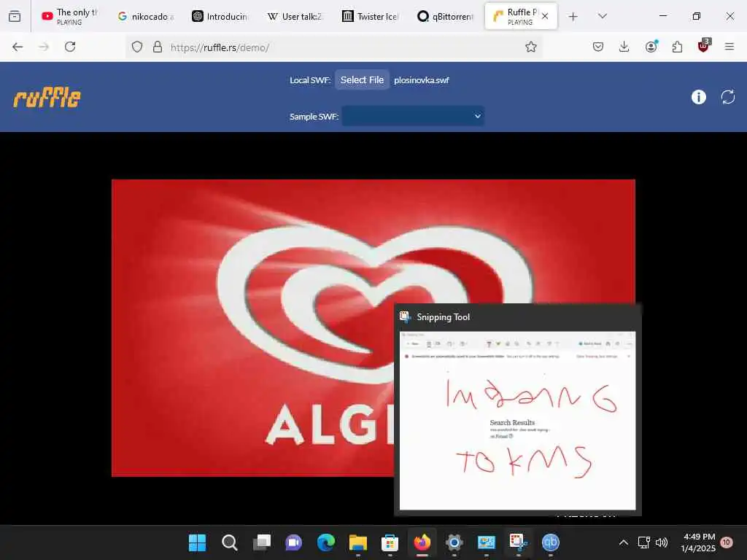Viewport: 747px width, 560px height.
Task: Switch to the YouTube 'The only th' tab
Action: (x=69, y=16)
